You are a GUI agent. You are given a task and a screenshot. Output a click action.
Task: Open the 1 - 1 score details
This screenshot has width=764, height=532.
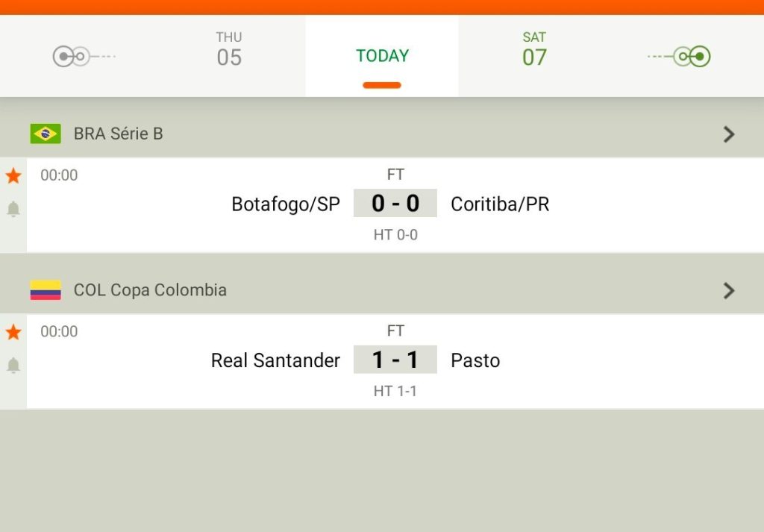tap(395, 360)
